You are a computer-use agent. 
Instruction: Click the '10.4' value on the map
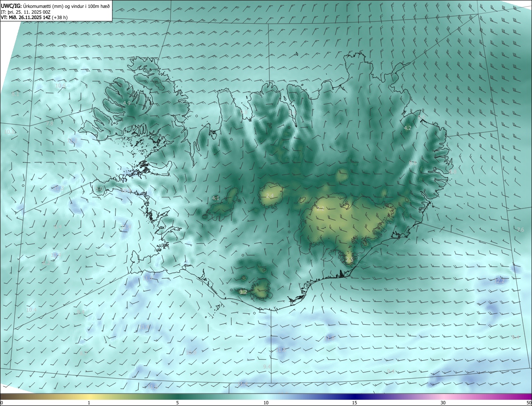pyautogui.click(x=31, y=310)
